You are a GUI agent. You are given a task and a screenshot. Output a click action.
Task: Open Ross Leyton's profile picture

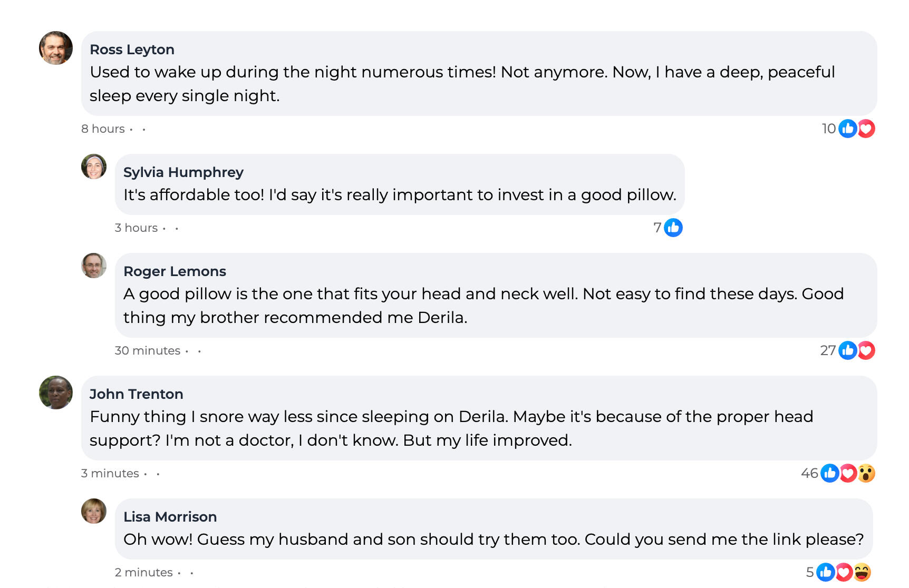click(x=56, y=48)
